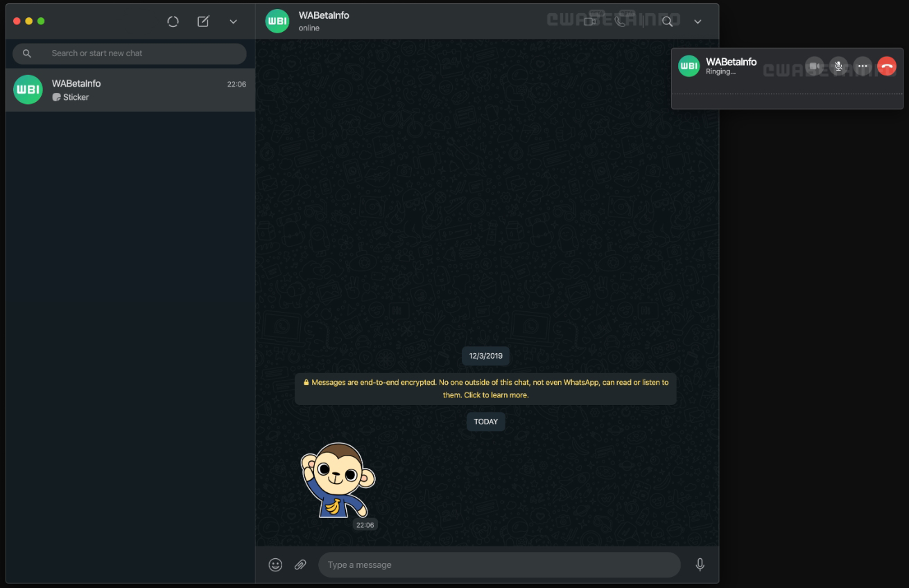Click the monkey sticker in the chat
909x588 pixels.
coord(337,481)
